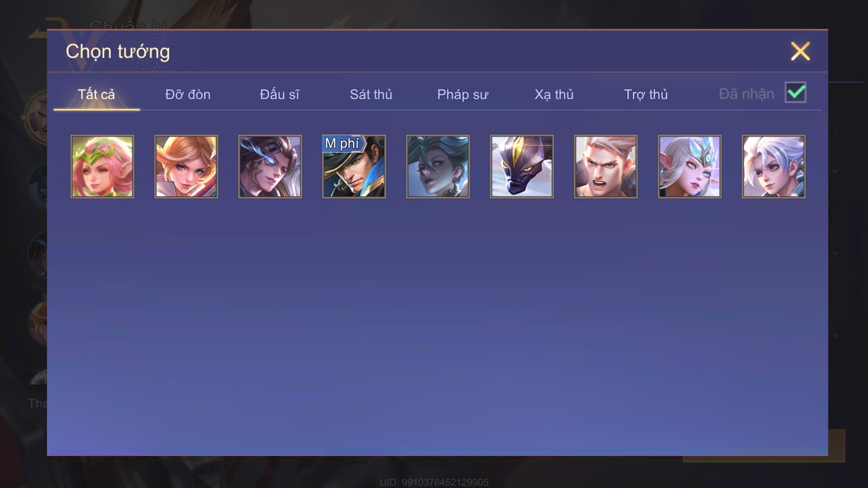The height and width of the screenshot is (488, 868).
Task: Choose the orange-haired female hero portrait
Action: pos(186,167)
